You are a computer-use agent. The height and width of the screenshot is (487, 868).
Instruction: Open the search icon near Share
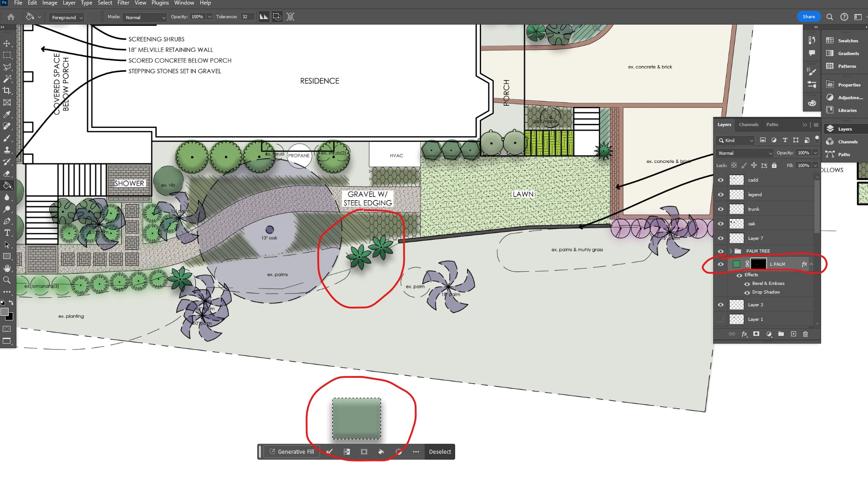coord(829,17)
